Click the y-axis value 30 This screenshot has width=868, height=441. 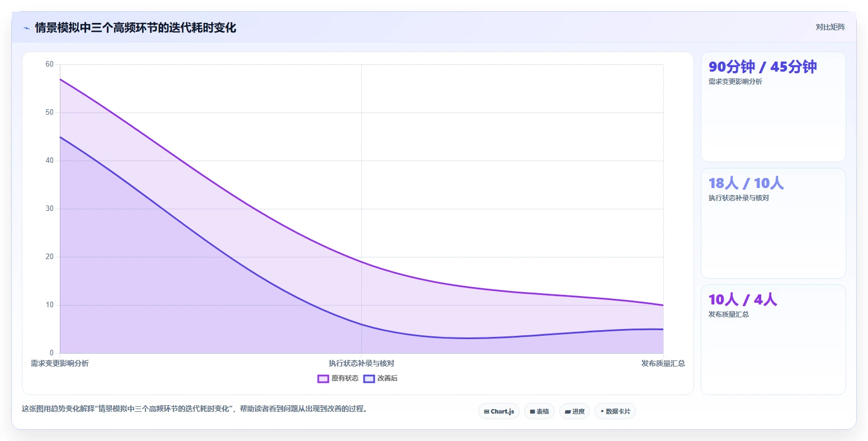[x=50, y=209]
